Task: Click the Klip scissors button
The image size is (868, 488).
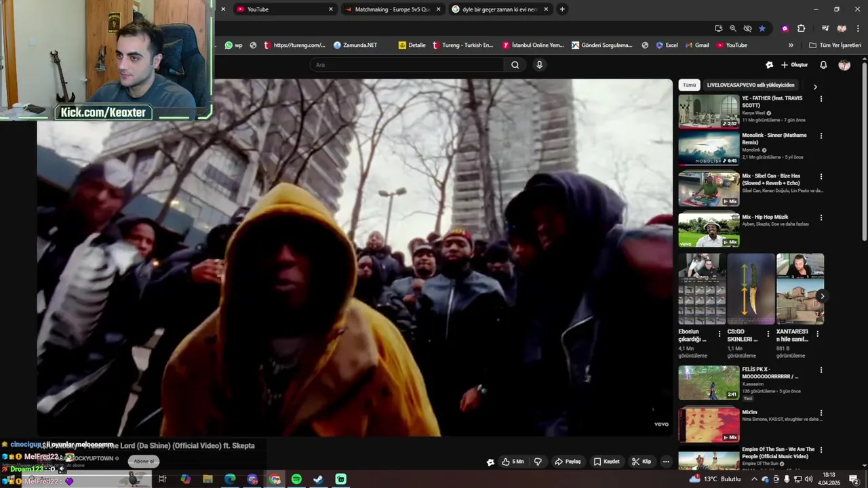Action: click(x=642, y=462)
